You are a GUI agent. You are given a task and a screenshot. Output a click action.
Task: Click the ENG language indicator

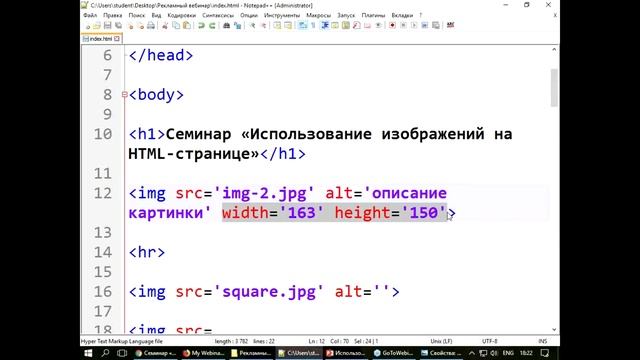pyautogui.click(x=508, y=353)
